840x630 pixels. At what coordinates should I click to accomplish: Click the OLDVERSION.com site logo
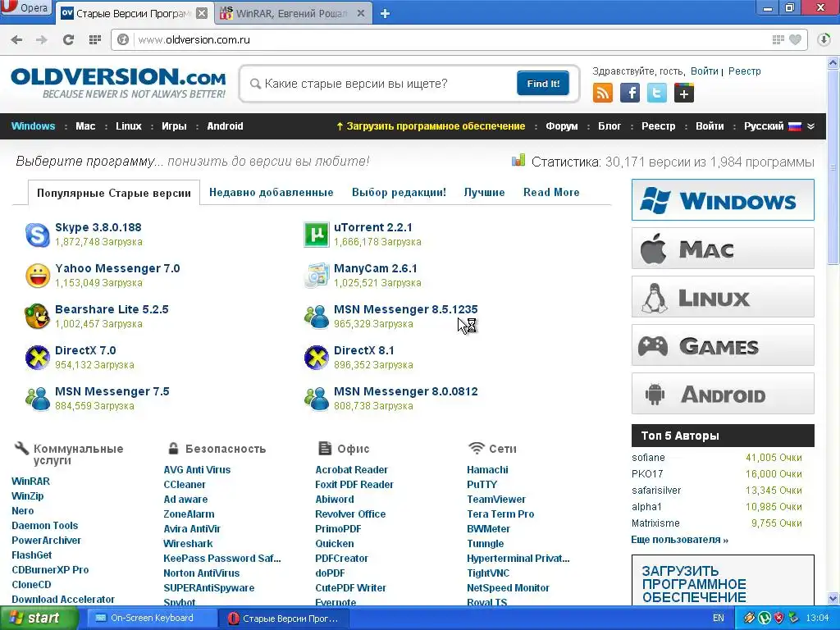pyautogui.click(x=118, y=83)
